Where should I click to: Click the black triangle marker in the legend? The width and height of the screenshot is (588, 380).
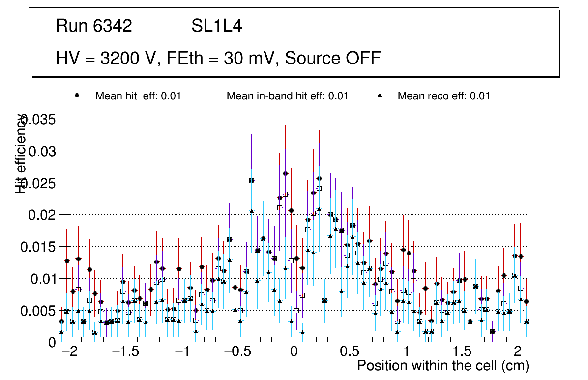point(380,95)
